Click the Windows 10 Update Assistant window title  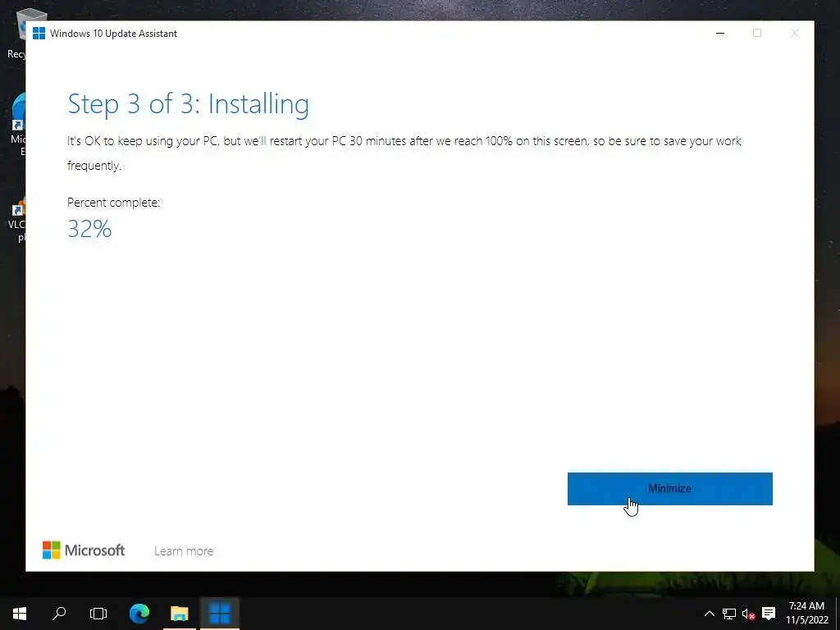[x=113, y=33]
